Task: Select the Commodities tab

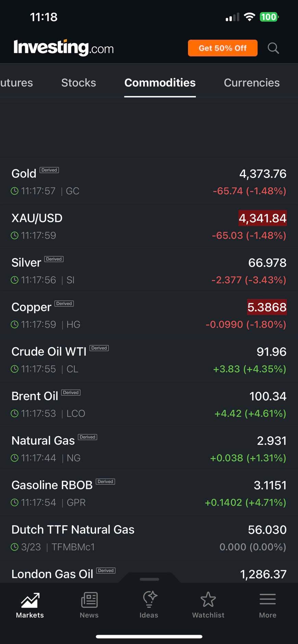Action: tap(160, 83)
